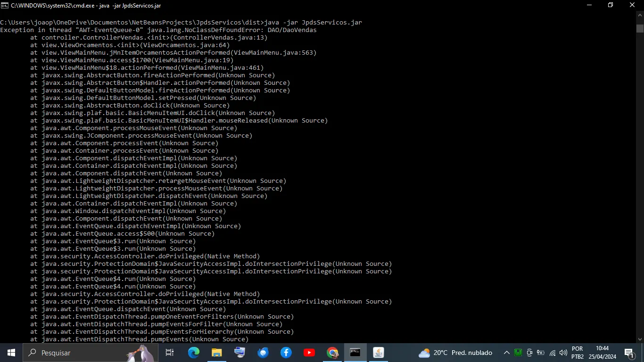Click the 'pumpEventsForFilter' line
Viewport: 644px width, 362px height.
click(x=157, y=324)
